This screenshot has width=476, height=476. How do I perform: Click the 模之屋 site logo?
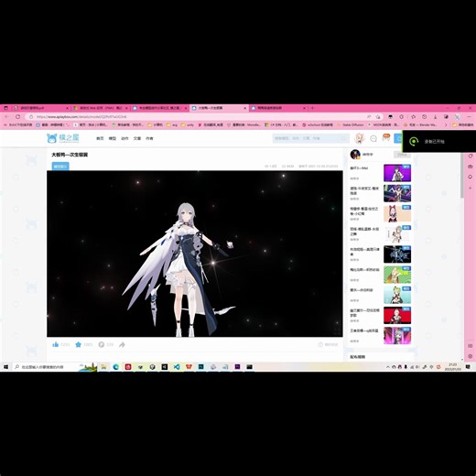click(x=63, y=138)
